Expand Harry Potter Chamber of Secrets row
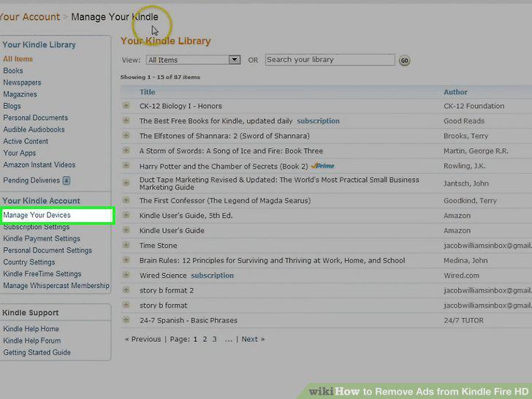Viewport: 532px width, 399px height. click(x=126, y=166)
